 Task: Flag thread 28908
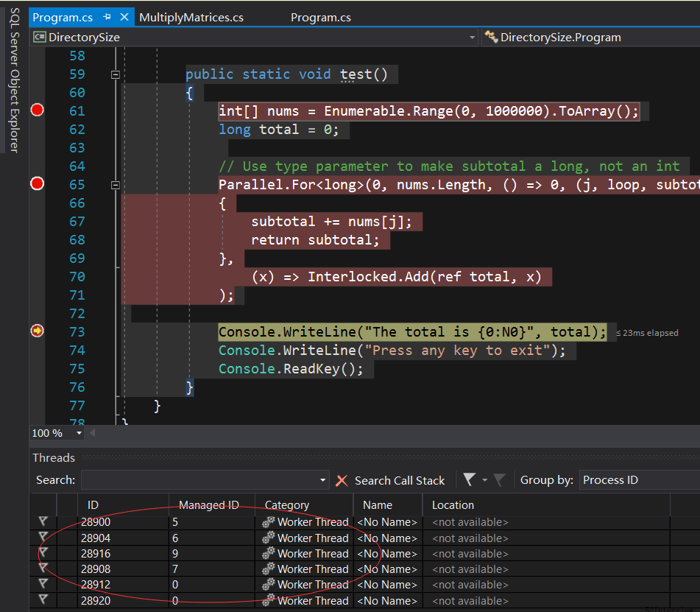[43, 568]
